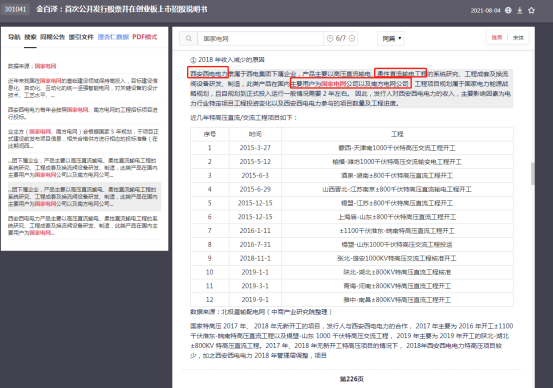Screen dimensions: 553x388
Task: Click the 6/7 match counter
Action: point(341,38)
